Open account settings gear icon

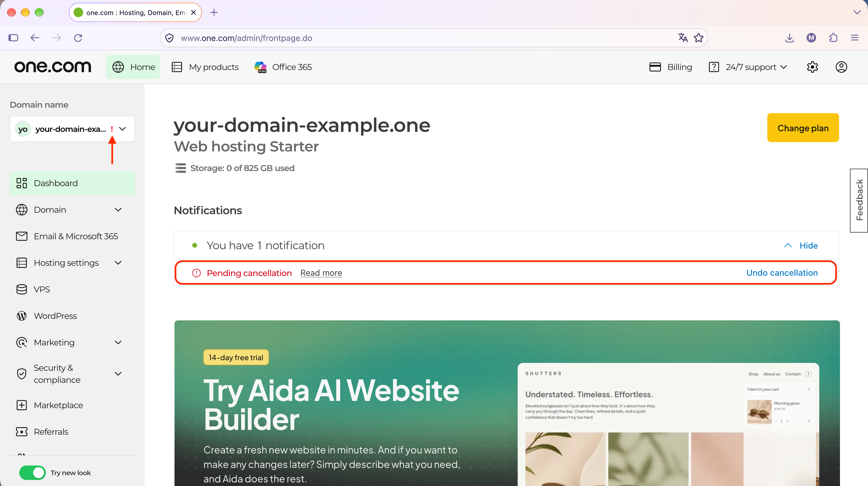click(813, 67)
